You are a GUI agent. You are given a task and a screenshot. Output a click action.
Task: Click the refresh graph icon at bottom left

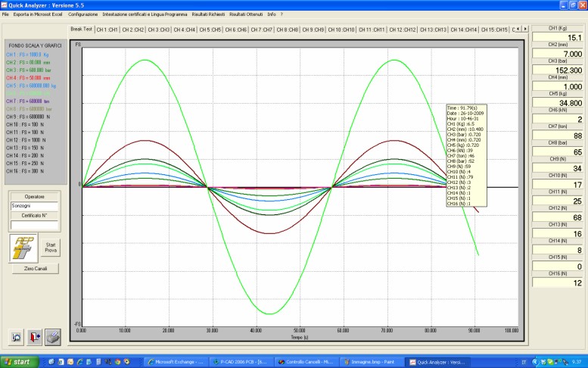[x=15, y=335]
